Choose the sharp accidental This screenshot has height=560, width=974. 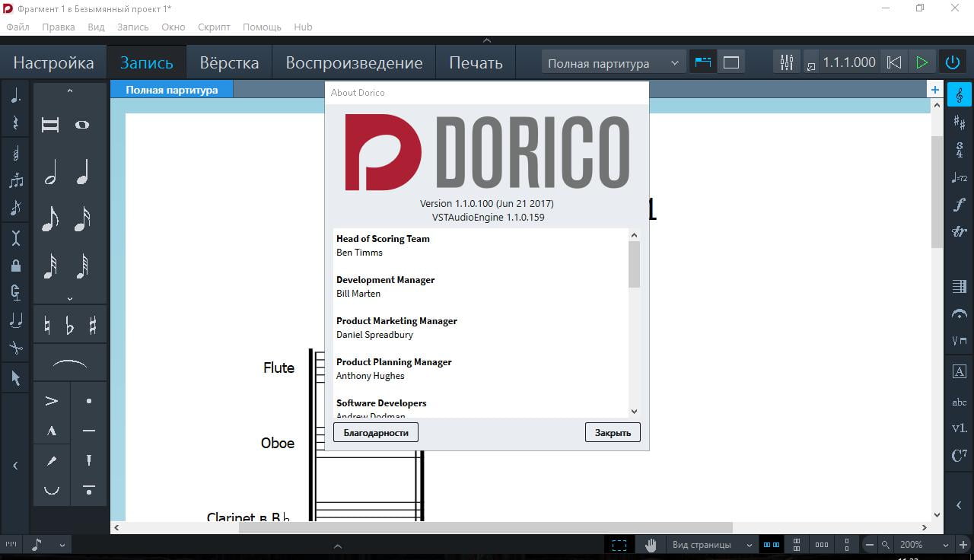click(93, 326)
